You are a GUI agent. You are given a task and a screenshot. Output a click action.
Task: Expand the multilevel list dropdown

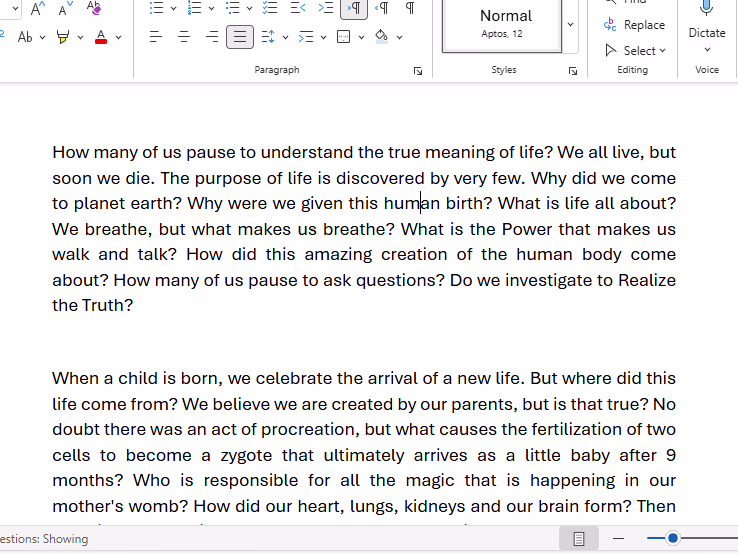249,8
